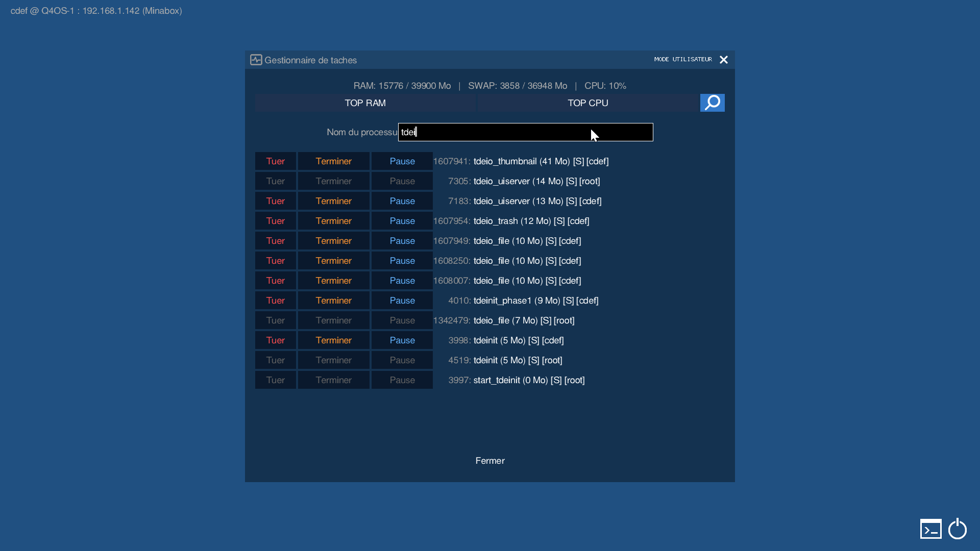Image resolution: width=980 pixels, height=551 pixels.
Task: Terminer tdeio_file process 1608007
Action: pyautogui.click(x=334, y=281)
